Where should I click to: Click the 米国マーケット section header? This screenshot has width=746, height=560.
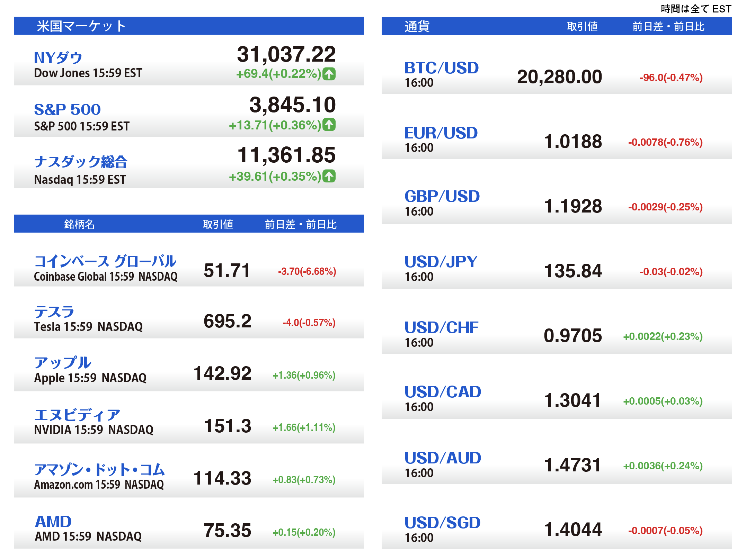point(81,26)
